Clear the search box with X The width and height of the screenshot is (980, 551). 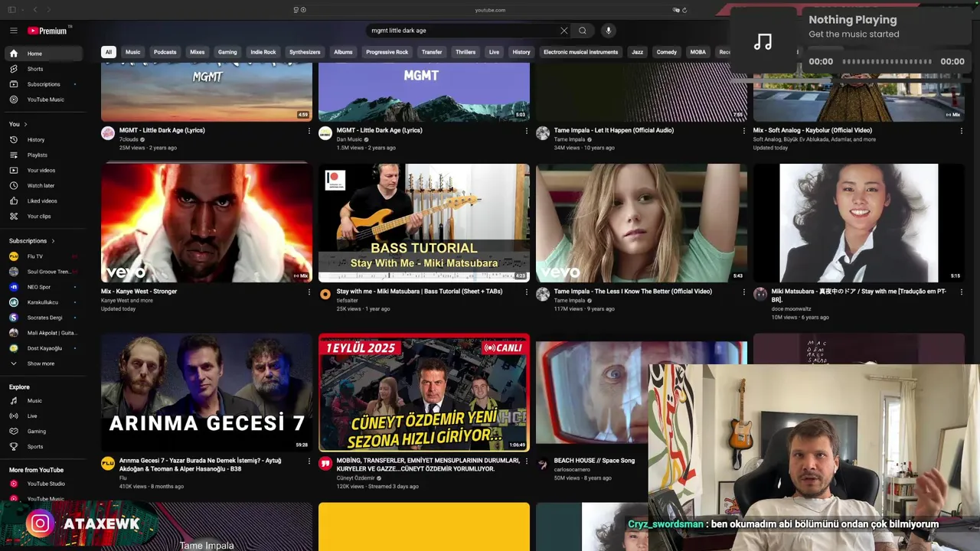564,31
